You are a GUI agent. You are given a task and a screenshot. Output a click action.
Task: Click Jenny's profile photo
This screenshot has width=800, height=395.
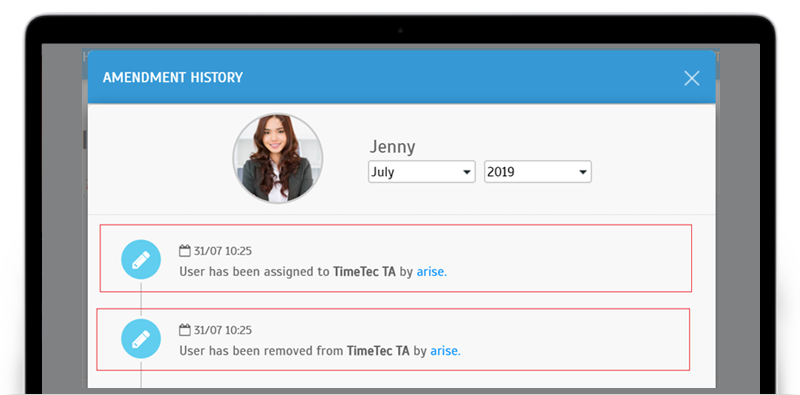[x=278, y=159]
